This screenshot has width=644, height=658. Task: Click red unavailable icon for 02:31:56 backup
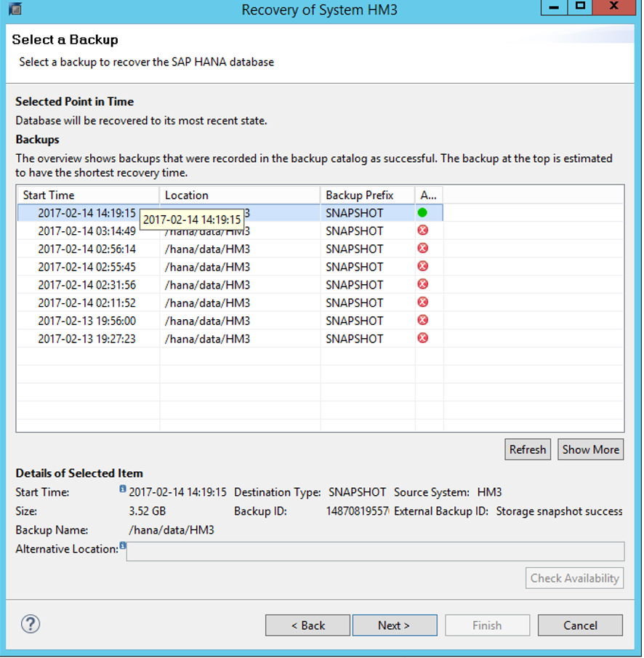click(x=423, y=284)
